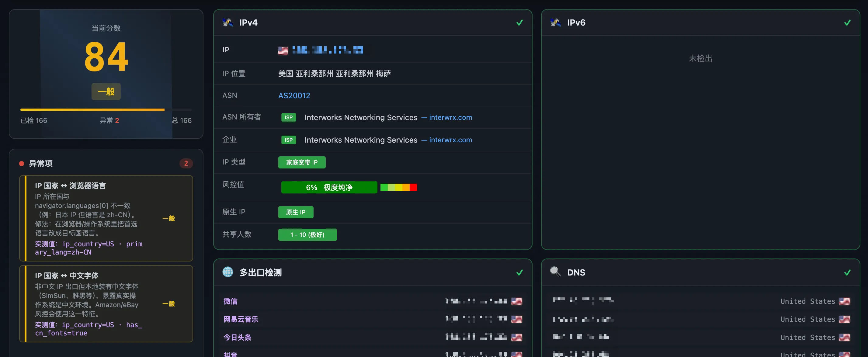Click the 共享人数 label
Image resolution: width=868 pixels, height=357 pixels.
(237, 234)
